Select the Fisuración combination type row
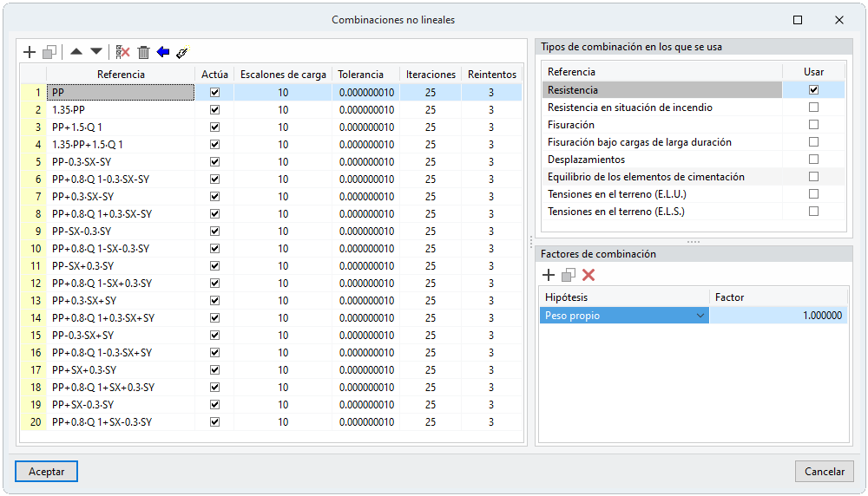Viewport: 868px width, 496px height. pos(662,124)
